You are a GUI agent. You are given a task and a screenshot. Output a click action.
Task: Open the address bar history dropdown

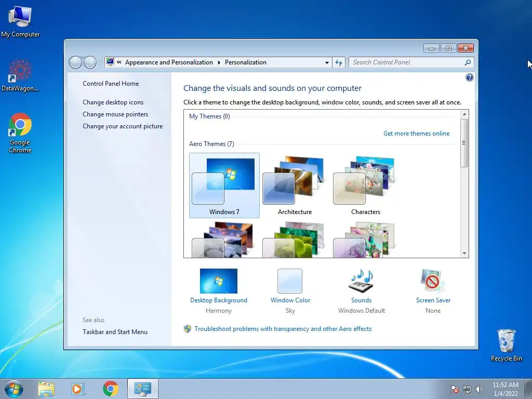[x=327, y=62]
